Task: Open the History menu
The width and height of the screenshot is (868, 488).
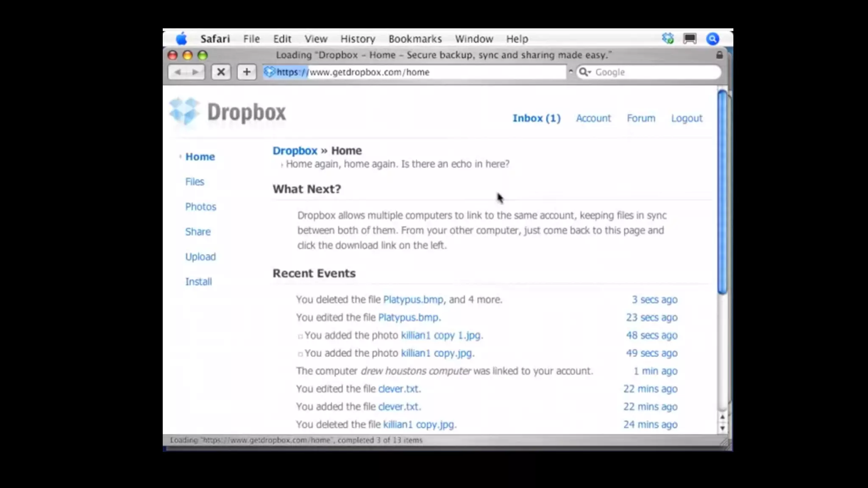Action: [x=358, y=39]
